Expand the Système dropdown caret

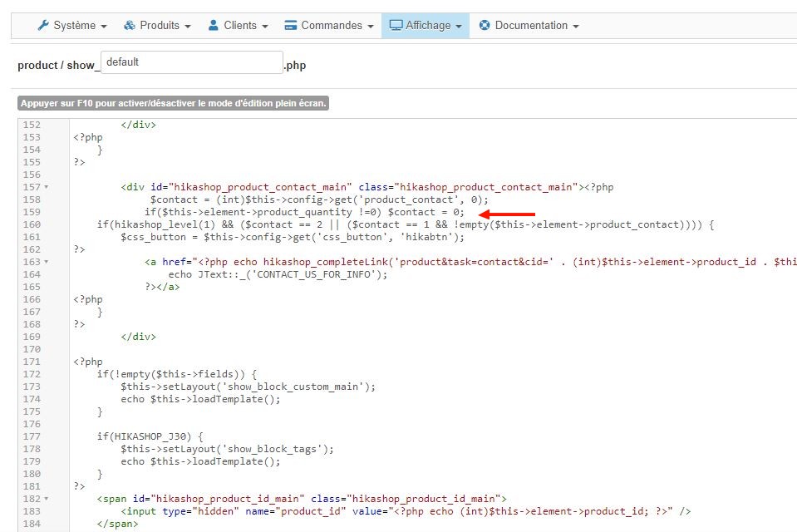tap(104, 27)
